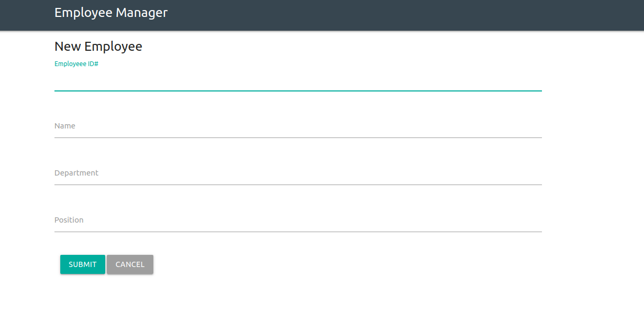Click the "Position" placeholder label
This screenshot has height=331, width=644.
(69, 220)
